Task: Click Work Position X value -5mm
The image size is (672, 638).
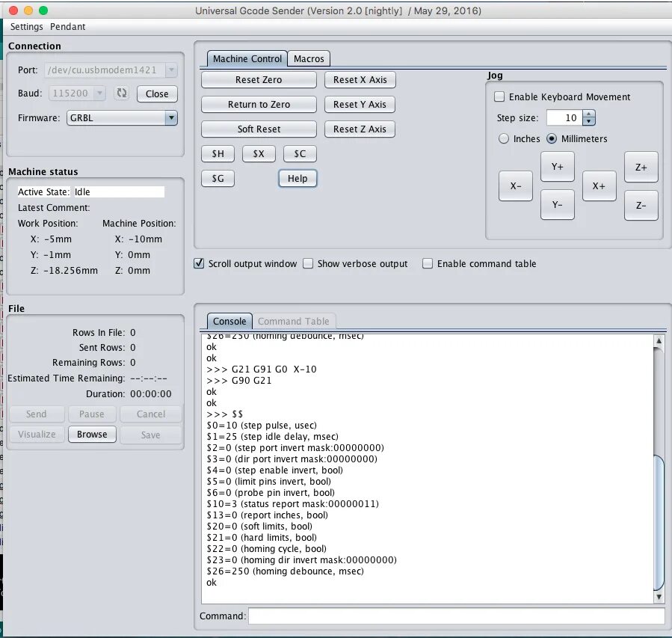Action: (58, 239)
